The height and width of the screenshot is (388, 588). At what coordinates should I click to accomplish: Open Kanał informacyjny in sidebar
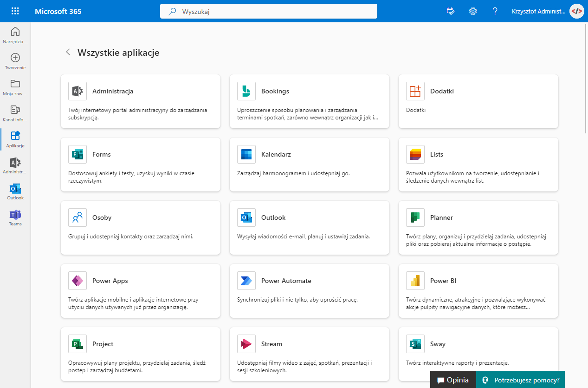(x=15, y=113)
